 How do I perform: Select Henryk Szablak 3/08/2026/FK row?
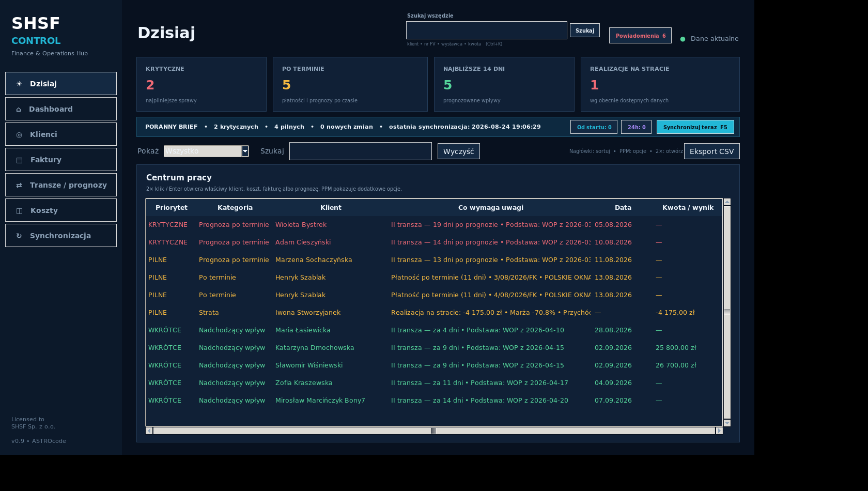[434, 278]
